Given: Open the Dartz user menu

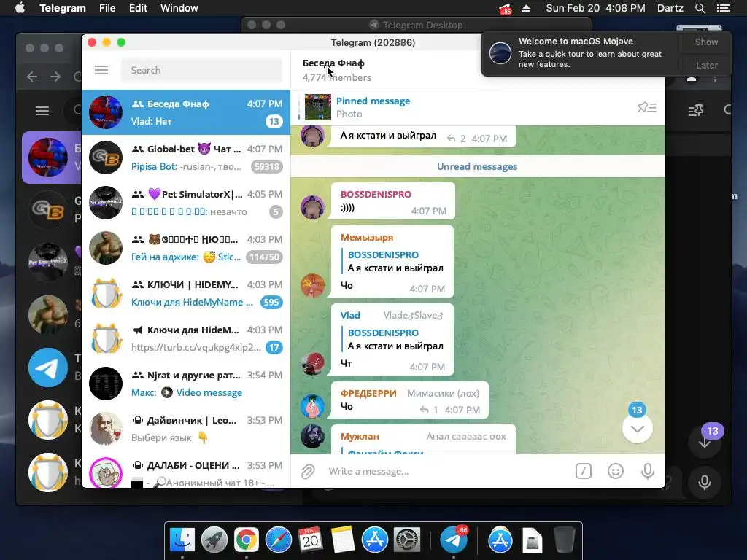Looking at the screenshot, I should (670, 8).
